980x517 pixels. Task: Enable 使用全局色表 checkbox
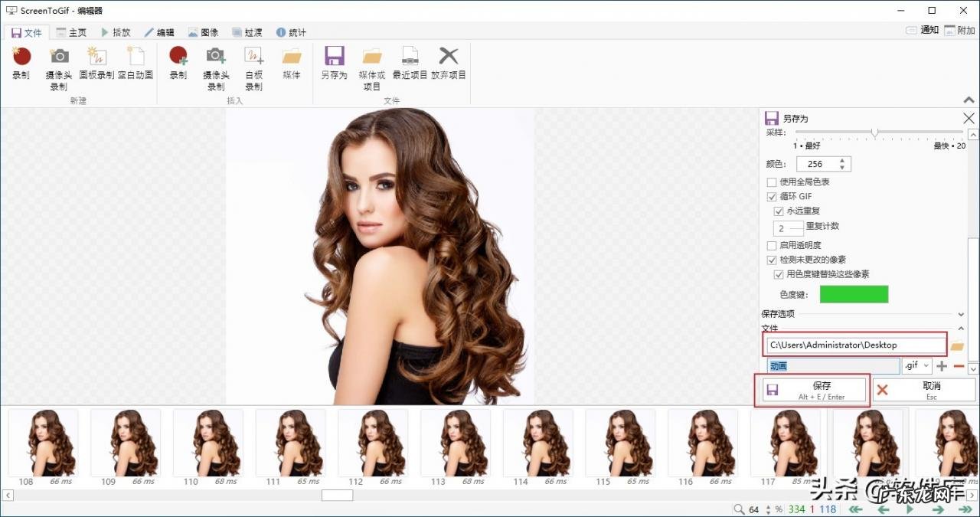(x=772, y=182)
